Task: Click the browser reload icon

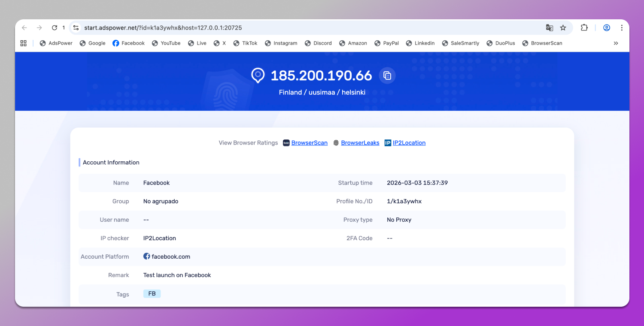Action: click(55, 28)
